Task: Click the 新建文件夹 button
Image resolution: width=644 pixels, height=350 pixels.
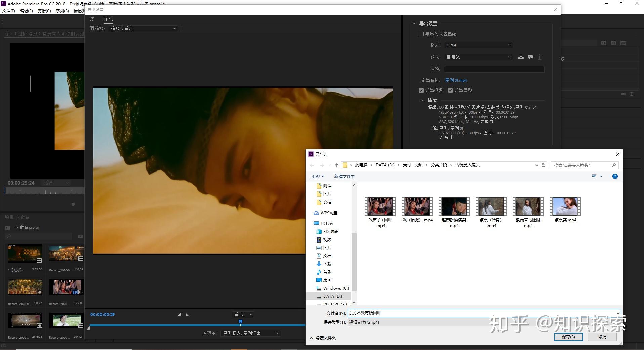Action: coord(344,177)
